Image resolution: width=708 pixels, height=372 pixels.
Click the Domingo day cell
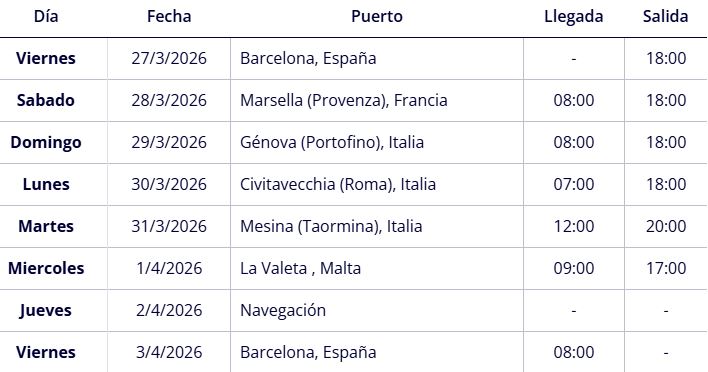(46, 143)
